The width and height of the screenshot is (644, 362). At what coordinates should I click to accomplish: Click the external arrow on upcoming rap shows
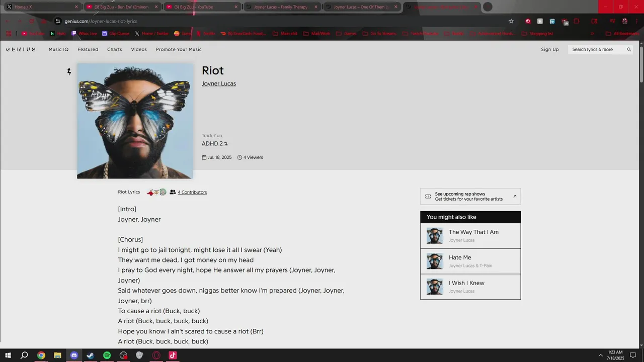(x=515, y=197)
